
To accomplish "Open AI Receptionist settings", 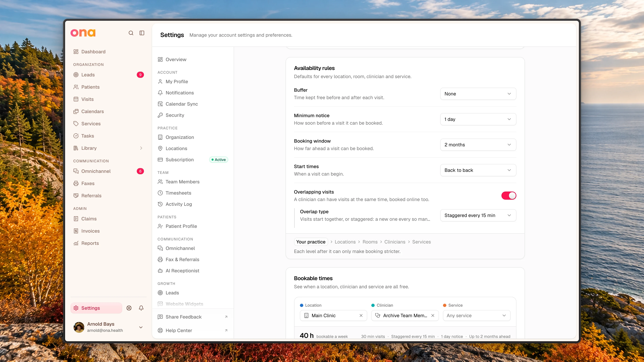I will click(193, 270).
